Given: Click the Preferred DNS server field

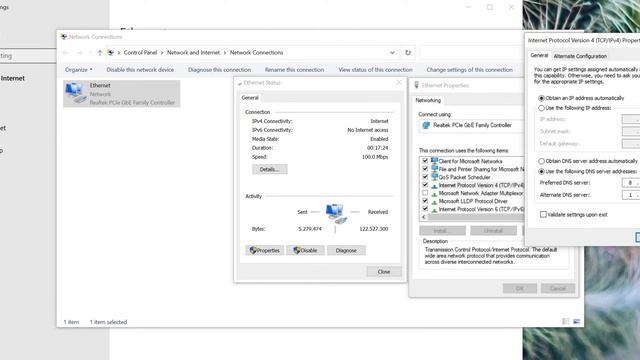Looking at the screenshot, I should (x=631, y=182).
